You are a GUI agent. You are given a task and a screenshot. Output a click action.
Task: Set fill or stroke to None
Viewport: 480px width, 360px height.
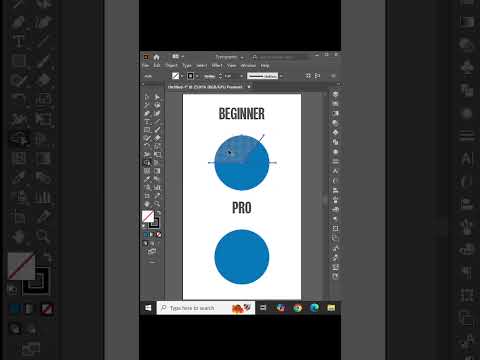click(x=159, y=235)
